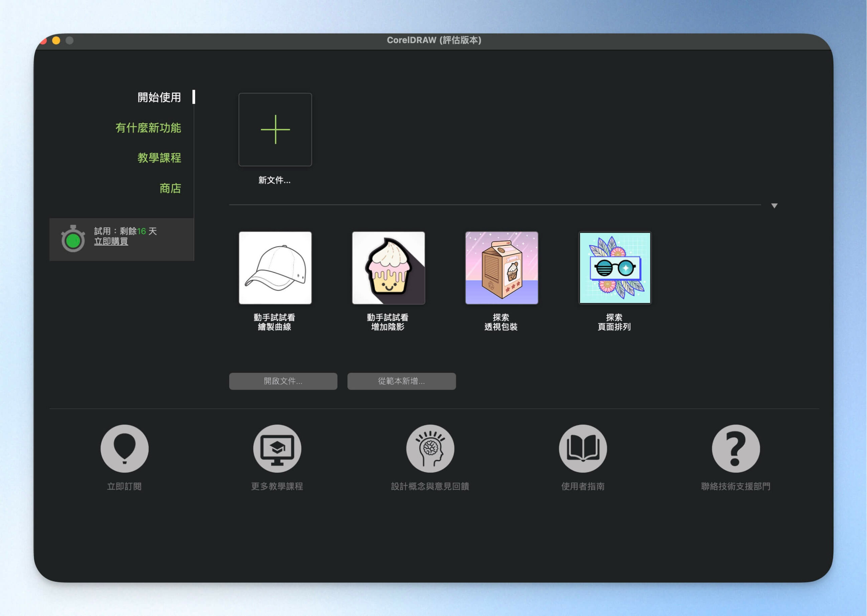Follow the 立即購買 link
Image resolution: width=867 pixels, height=616 pixels.
click(111, 241)
